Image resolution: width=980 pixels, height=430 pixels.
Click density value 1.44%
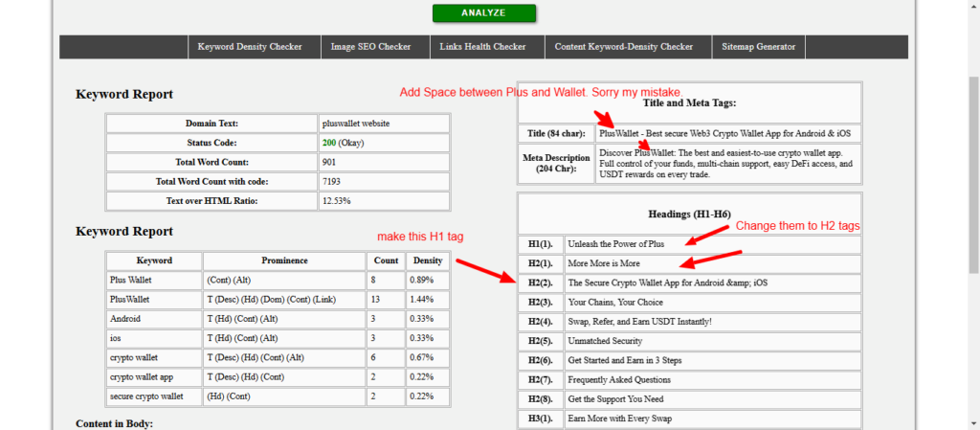428,300
